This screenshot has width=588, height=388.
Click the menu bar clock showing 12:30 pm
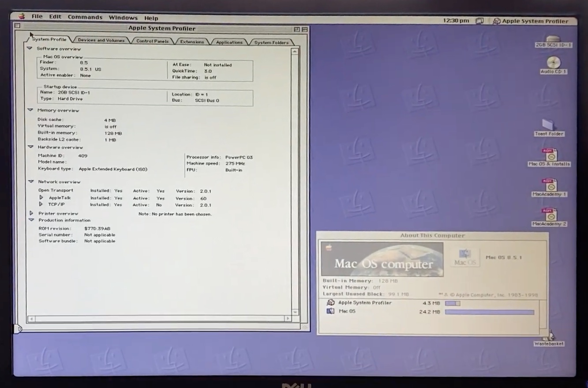pyautogui.click(x=456, y=21)
